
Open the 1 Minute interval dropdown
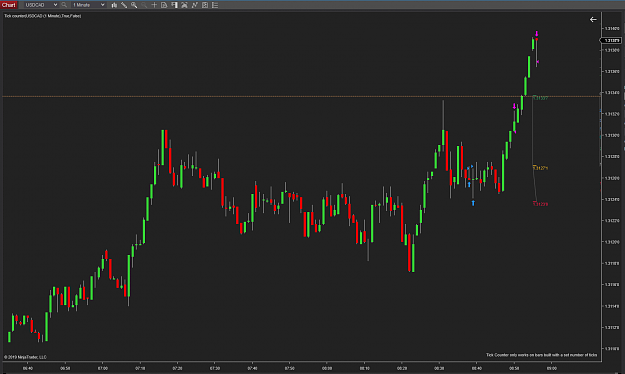[88, 5]
